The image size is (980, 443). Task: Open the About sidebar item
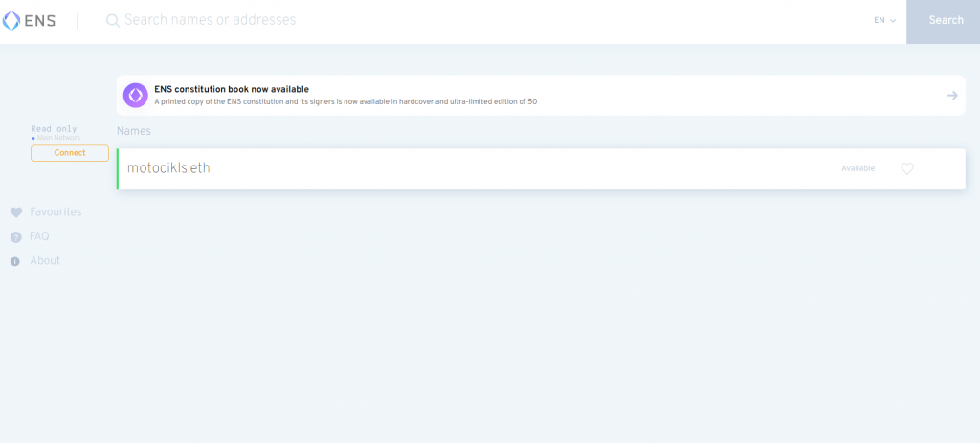(45, 261)
